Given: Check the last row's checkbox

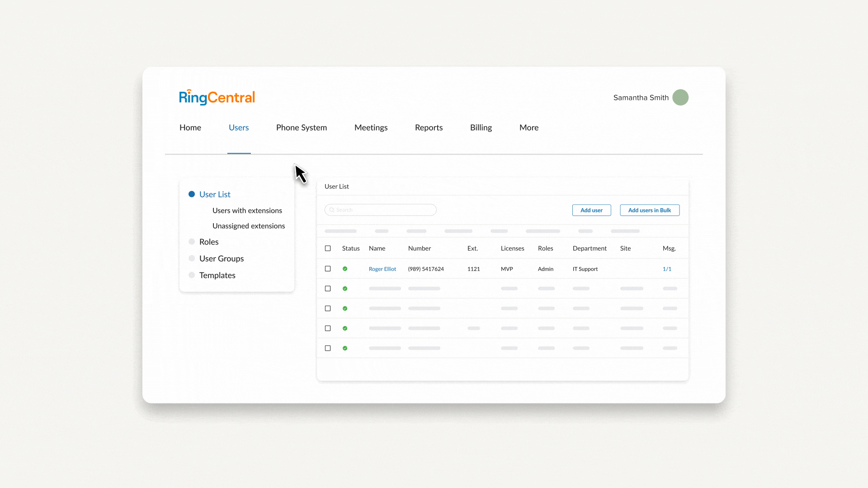Looking at the screenshot, I should point(328,348).
